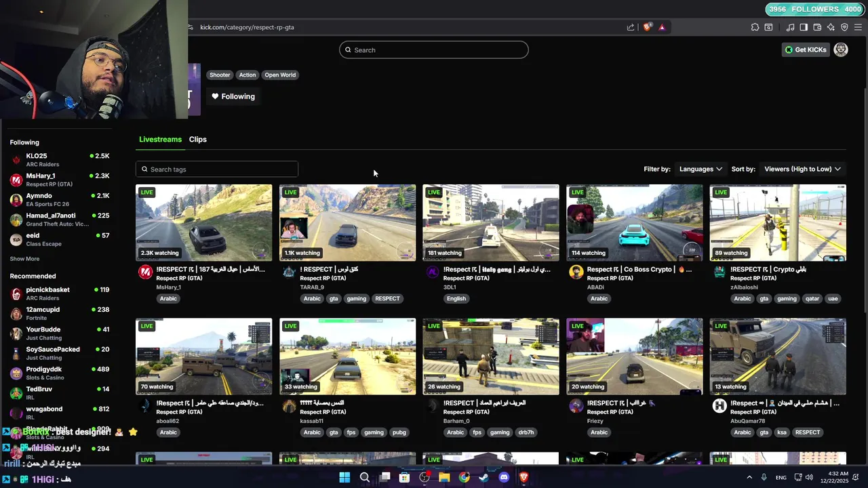
Task: Select the Shooter category tag
Action: 220,75
